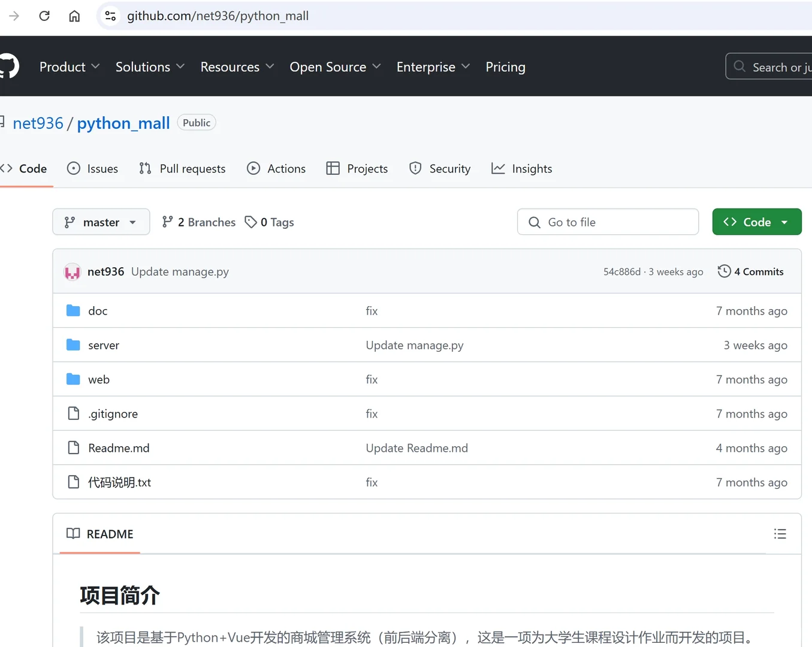This screenshot has width=812, height=647.
Task: Open the master branch selector
Action: 101,222
